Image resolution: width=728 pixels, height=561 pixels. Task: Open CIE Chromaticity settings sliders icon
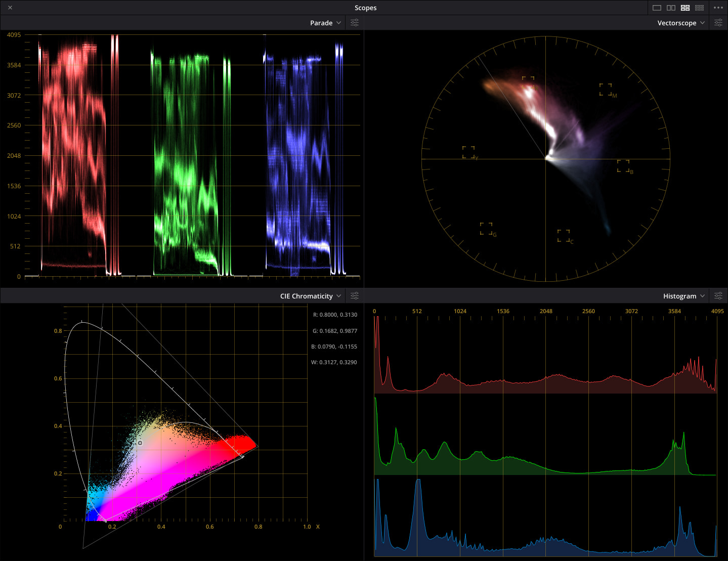355,296
